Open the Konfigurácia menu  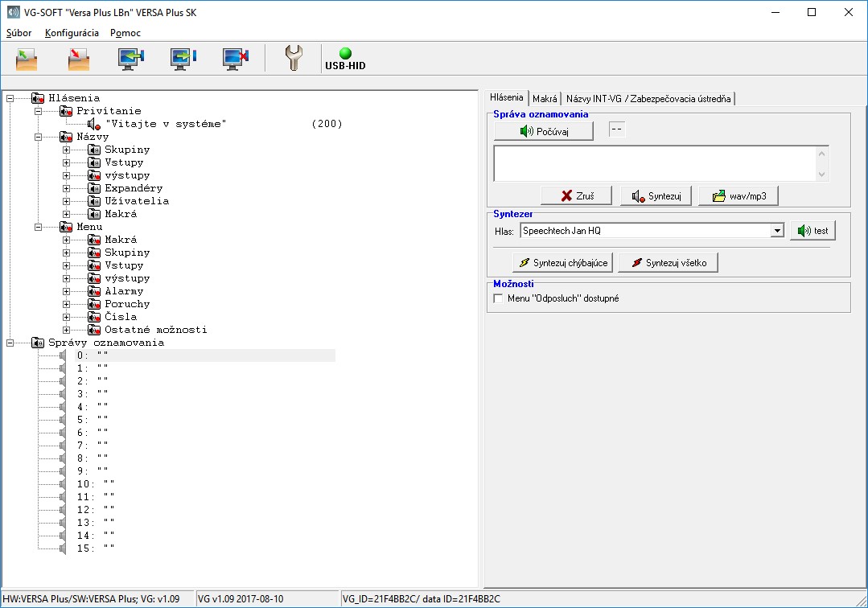72,33
